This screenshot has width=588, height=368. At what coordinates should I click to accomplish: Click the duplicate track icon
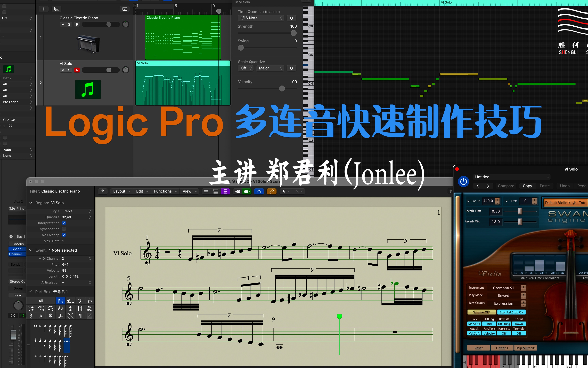pos(57,9)
